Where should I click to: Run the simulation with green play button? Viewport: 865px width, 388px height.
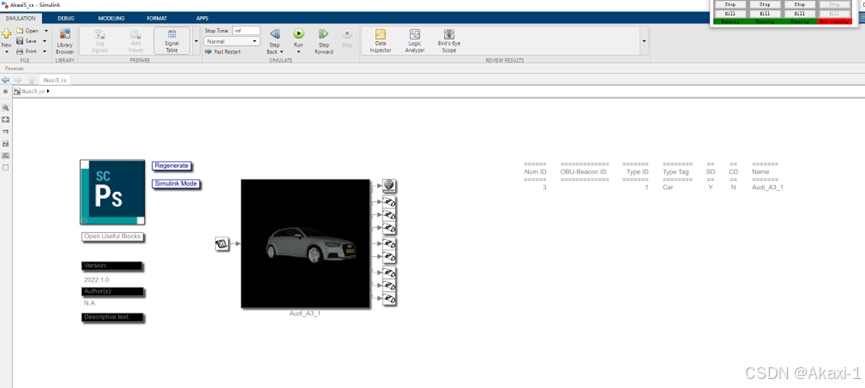coord(298,34)
